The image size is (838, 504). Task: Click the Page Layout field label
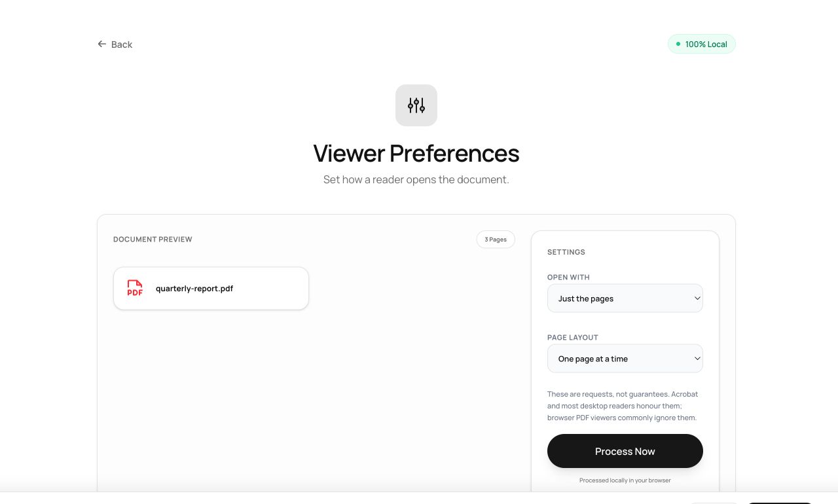point(573,338)
